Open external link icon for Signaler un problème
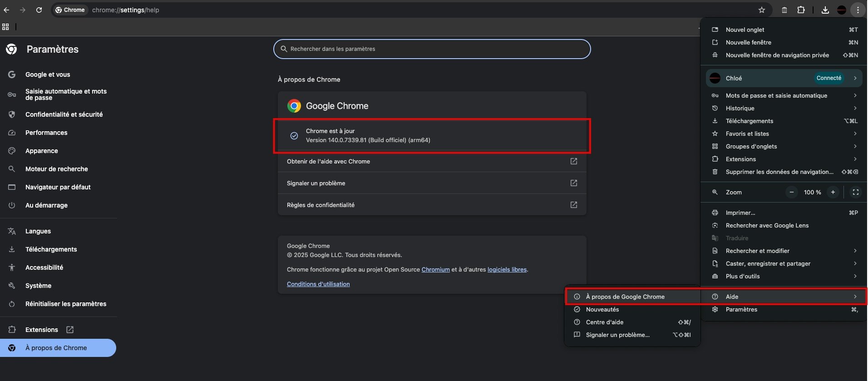This screenshot has width=868, height=381. click(x=574, y=183)
